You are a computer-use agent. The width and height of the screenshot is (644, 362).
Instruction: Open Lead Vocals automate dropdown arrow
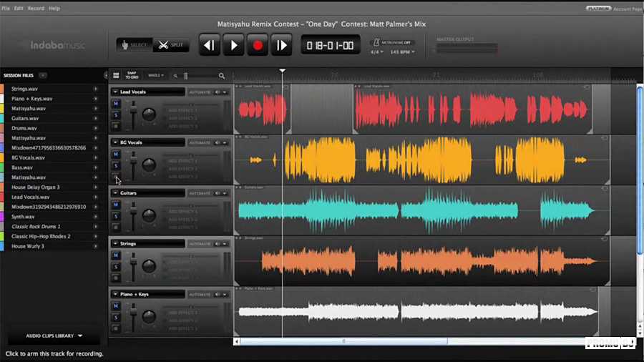tap(225, 92)
